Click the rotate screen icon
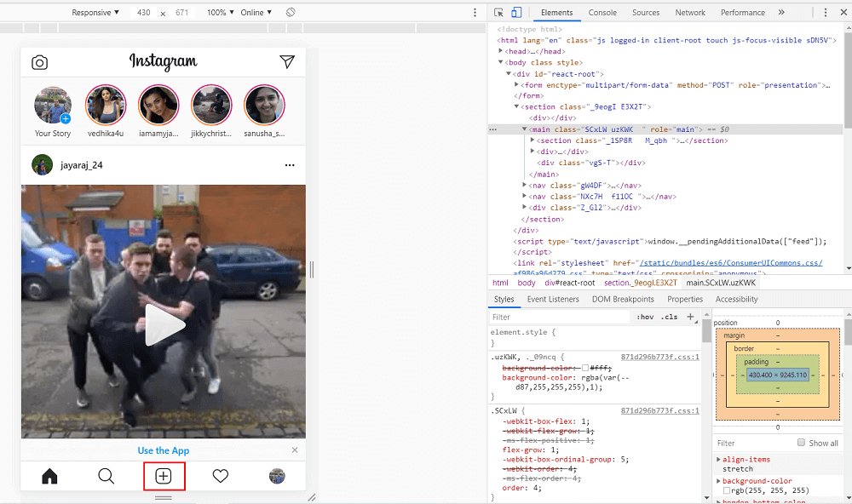 pyautogui.click(x=291, y=13)
